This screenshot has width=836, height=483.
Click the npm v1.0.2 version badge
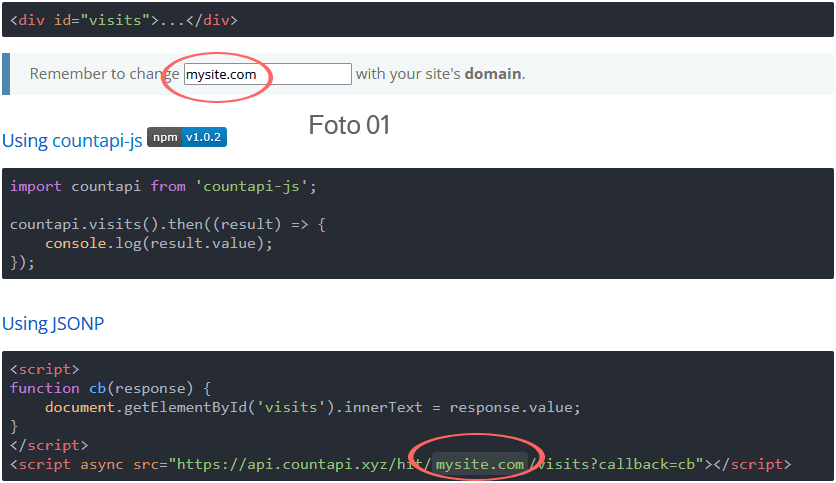pos(187,137)
